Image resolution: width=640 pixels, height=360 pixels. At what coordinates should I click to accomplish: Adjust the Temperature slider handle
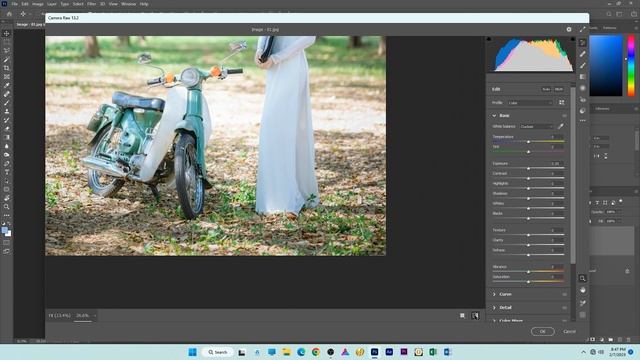(528, 142)
